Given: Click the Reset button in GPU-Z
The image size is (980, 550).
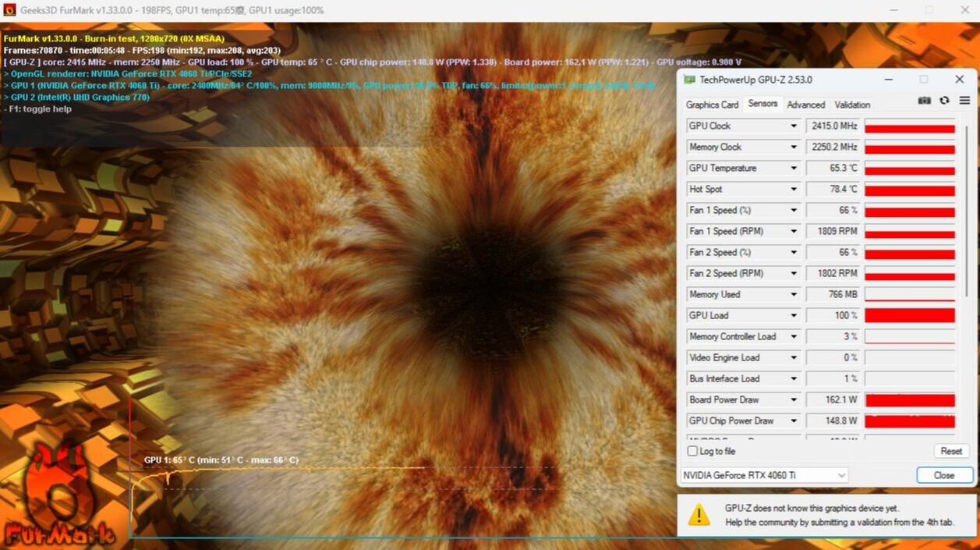Looking at the screenshot, I should click(951, 452).
